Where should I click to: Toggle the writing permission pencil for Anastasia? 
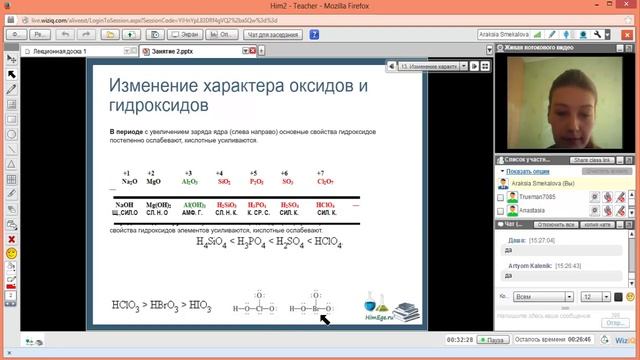(x=620, y=211)
